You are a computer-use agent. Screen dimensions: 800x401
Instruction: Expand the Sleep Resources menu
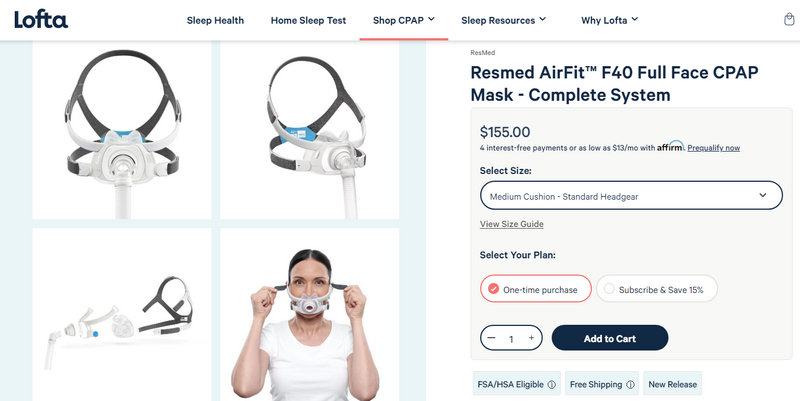(504, 20)
